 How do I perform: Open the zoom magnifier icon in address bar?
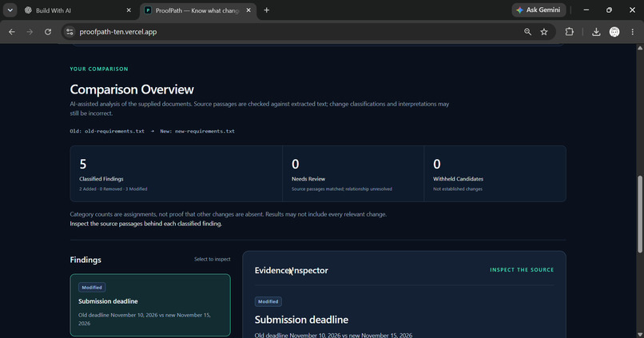[x=528, y=32]
